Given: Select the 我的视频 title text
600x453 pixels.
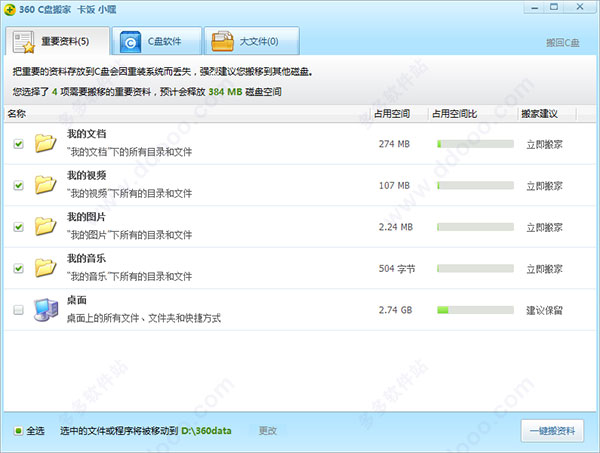Looking at the screenshot, I should coord(86,175).
